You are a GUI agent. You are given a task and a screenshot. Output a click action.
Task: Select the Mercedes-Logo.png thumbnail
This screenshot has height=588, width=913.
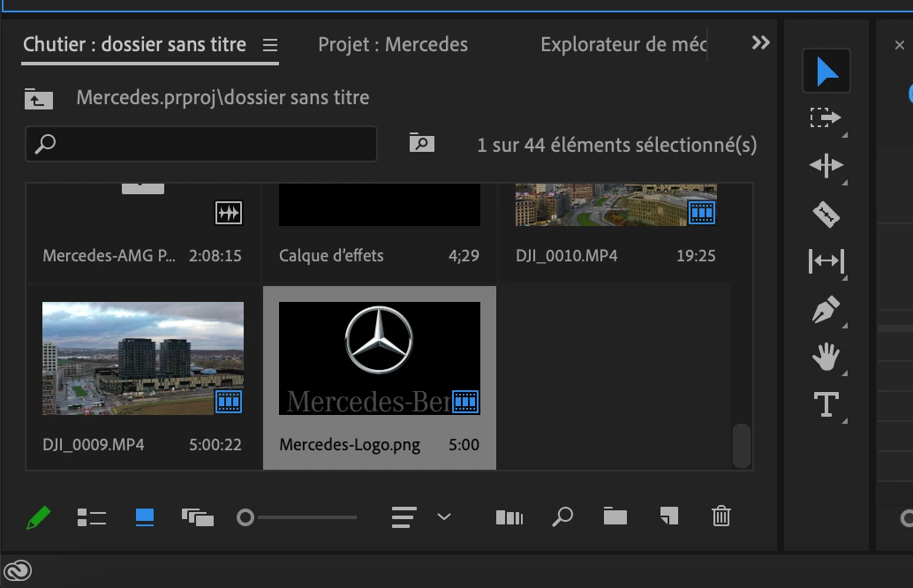[x=380, y=358]
